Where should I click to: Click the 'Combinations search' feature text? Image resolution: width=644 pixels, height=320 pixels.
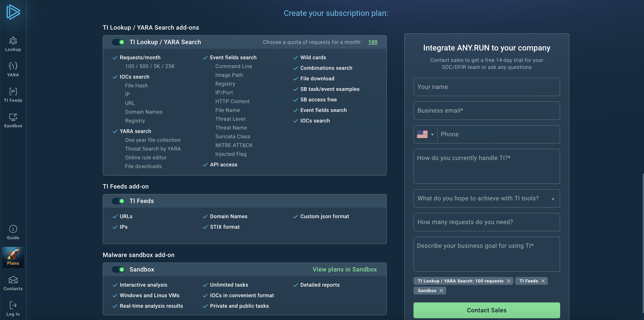pyautogui.click(x=326, y=68)
